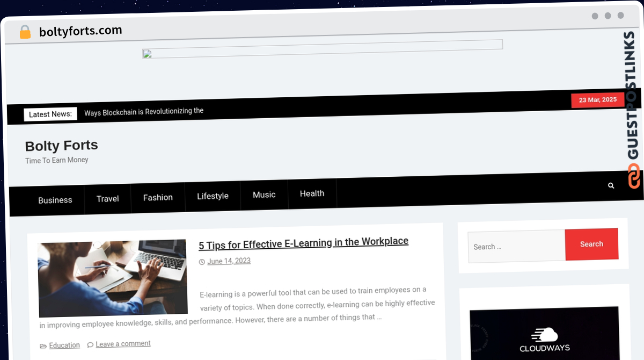Click the speech bubble icon beside Leave a comment

pyautogui.click(x=90, y=344)
